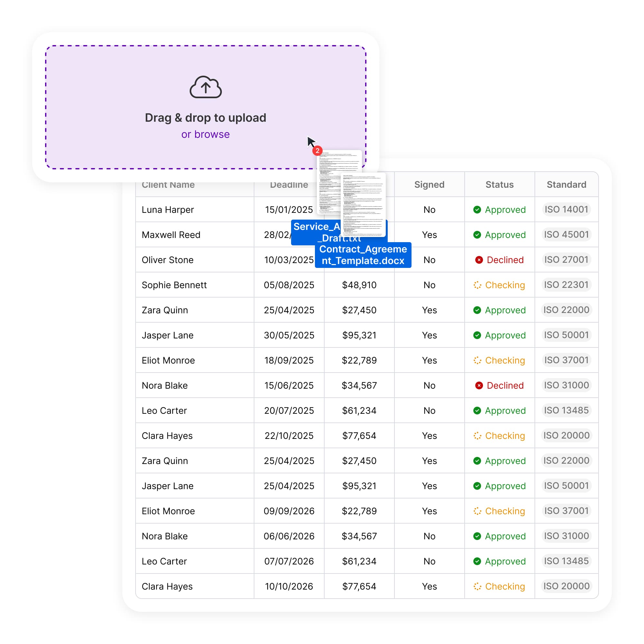Click the Checking spinner for Eliot Monroe 09/09/2026
The image size is (644, 644).
[x=477, y=511]
